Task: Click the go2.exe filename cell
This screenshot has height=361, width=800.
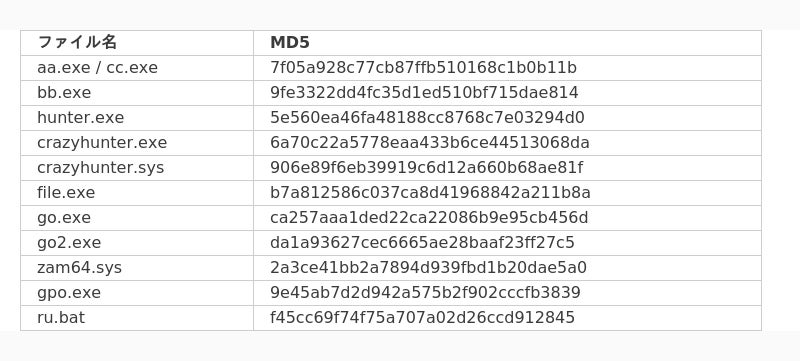Action: [137, 243]
